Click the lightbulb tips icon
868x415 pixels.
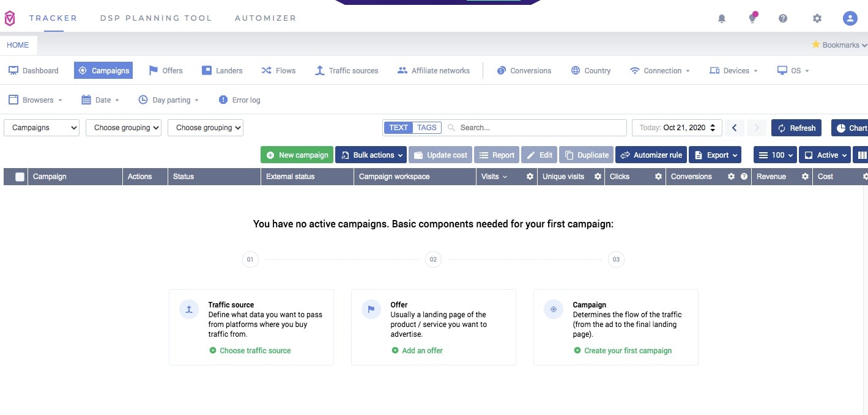click(753, 18)
